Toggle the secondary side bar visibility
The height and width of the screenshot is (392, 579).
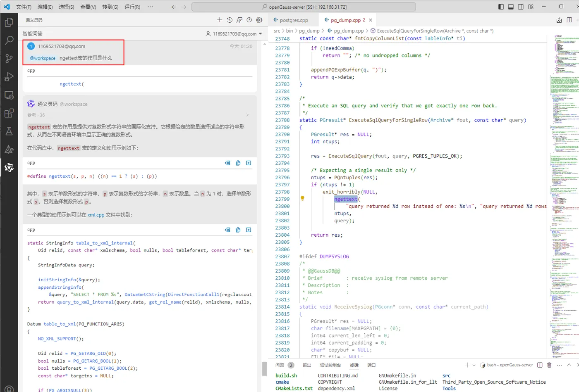[x=521, y=7]
